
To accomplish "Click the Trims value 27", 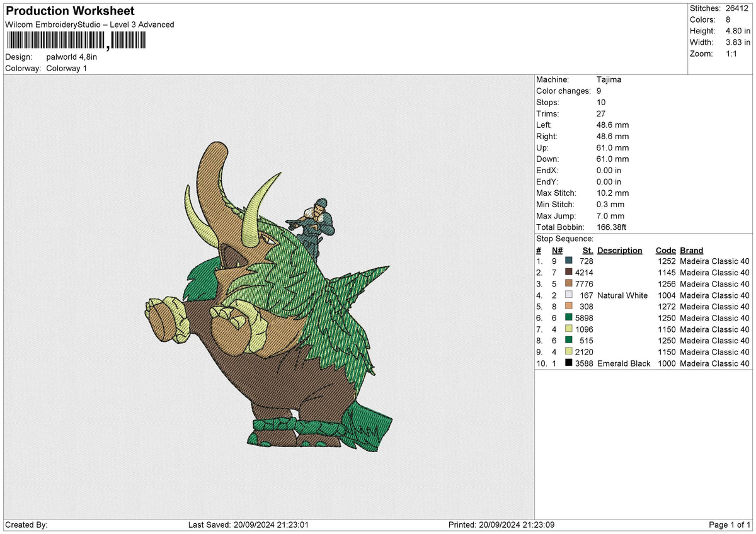I will (601, 114).
